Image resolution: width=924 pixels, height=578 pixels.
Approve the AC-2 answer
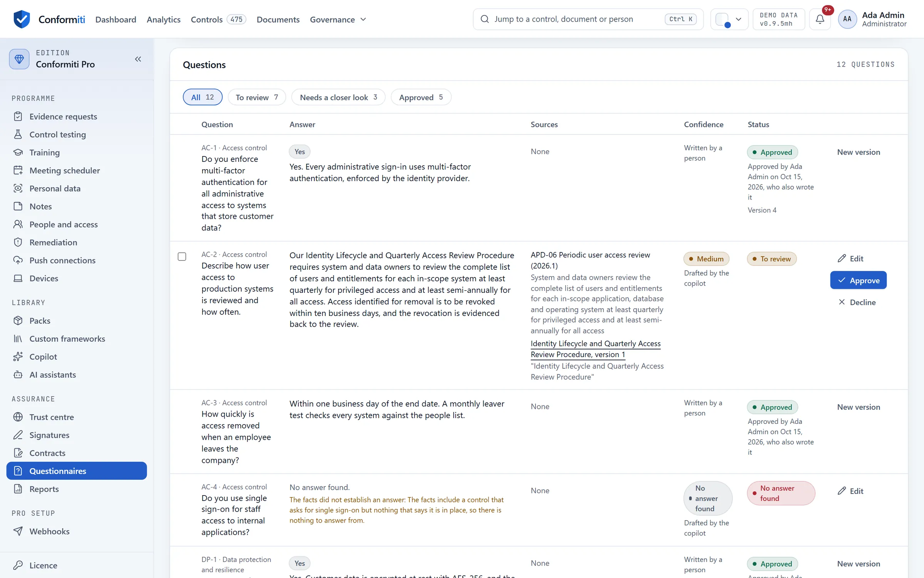tap(858, 280)
